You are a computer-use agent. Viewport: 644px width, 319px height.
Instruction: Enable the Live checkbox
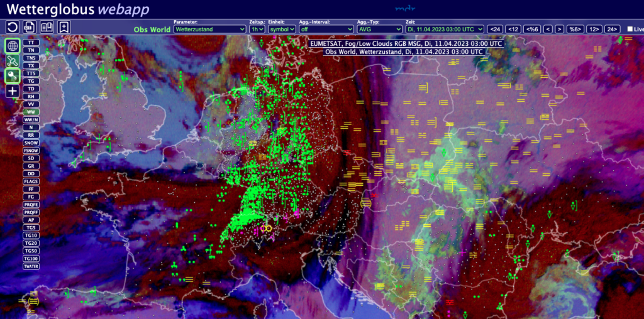630,29
